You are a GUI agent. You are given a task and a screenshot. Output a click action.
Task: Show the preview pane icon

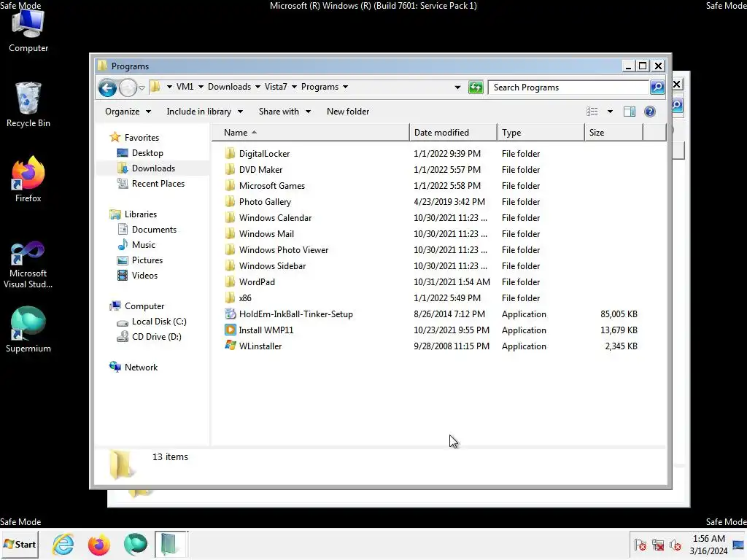point(630,112)
